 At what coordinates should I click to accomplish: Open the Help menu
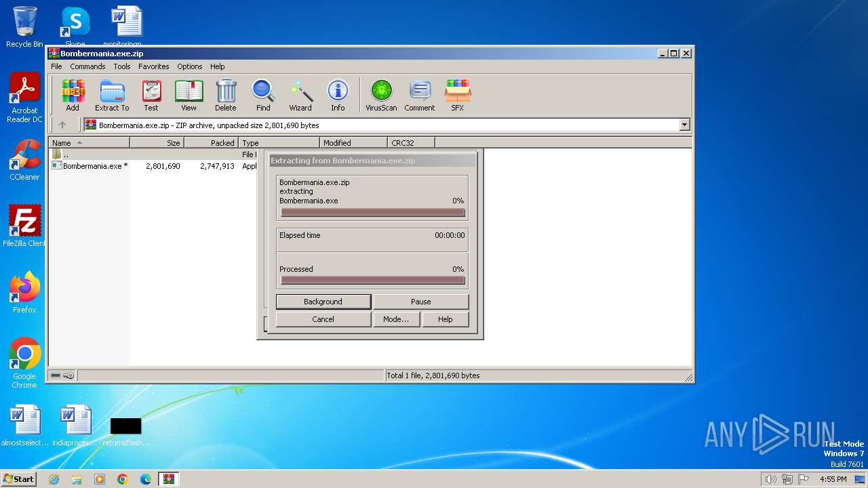click(217, 66)
